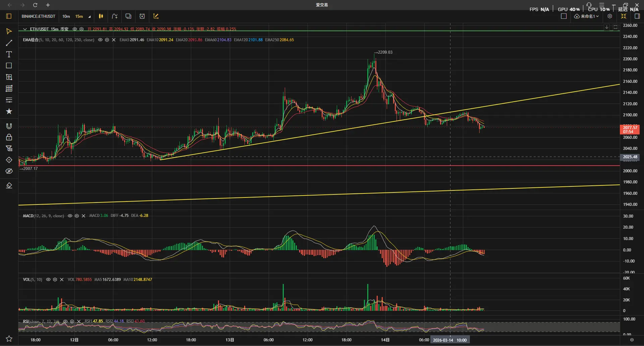Go forward with the right arrow

point(22,5)
